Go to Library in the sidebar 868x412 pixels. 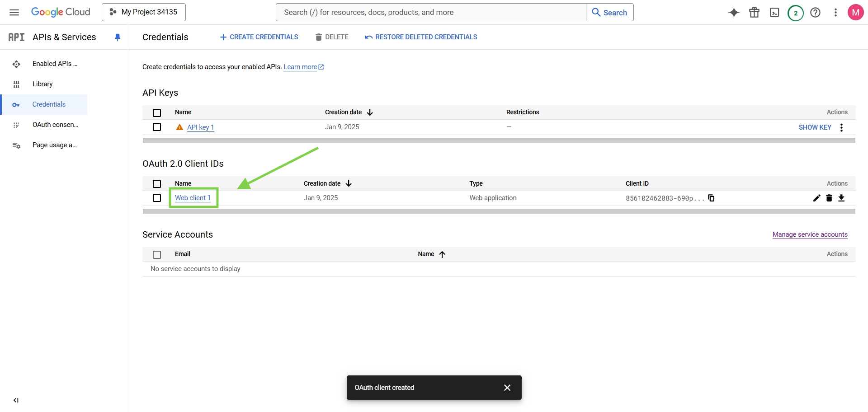(42, 84)
